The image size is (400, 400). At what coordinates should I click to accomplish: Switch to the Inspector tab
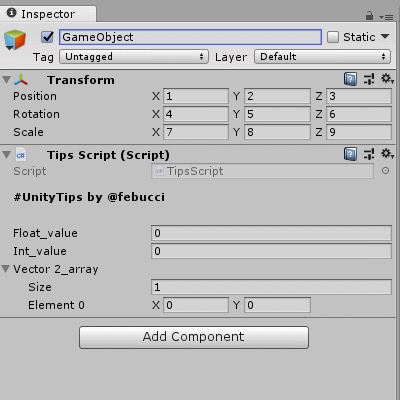[48, 14]
